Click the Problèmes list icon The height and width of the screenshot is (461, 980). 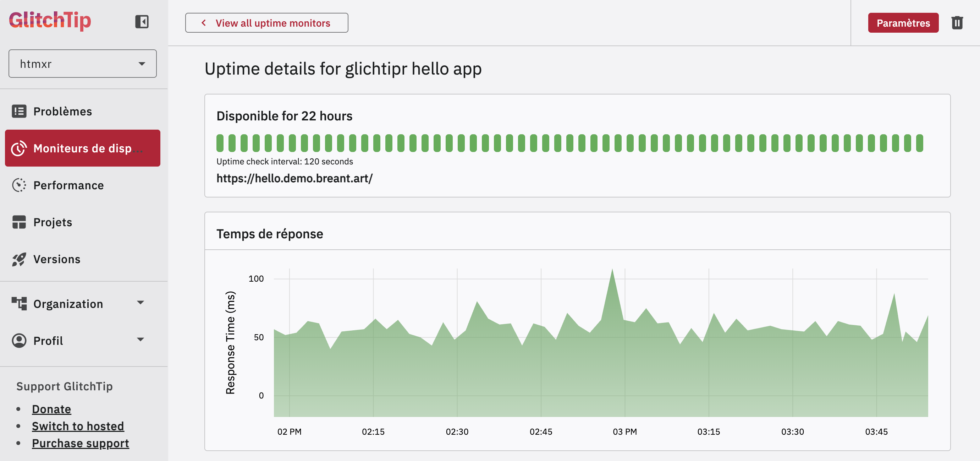pyautogui.click(x=19, y=111)
